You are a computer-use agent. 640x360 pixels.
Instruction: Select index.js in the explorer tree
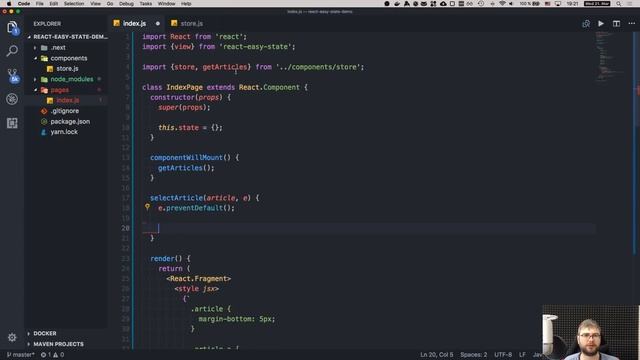(x=67, y=100)
